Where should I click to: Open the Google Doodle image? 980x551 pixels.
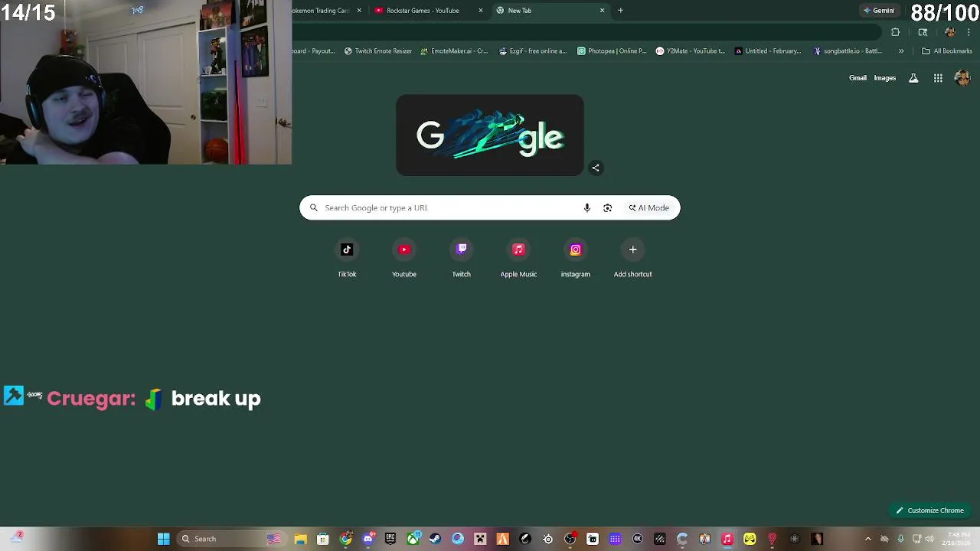(x=490, y=135)
